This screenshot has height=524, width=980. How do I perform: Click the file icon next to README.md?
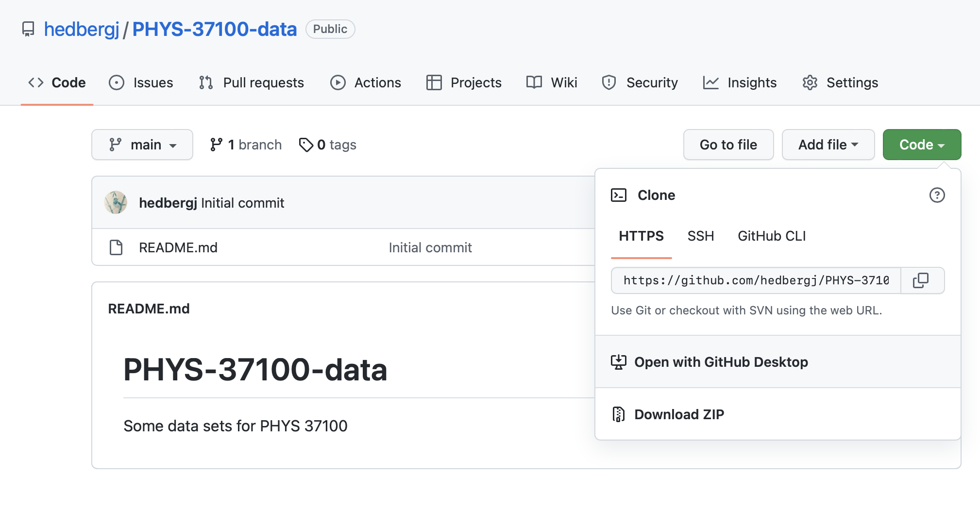pos(116,247)
